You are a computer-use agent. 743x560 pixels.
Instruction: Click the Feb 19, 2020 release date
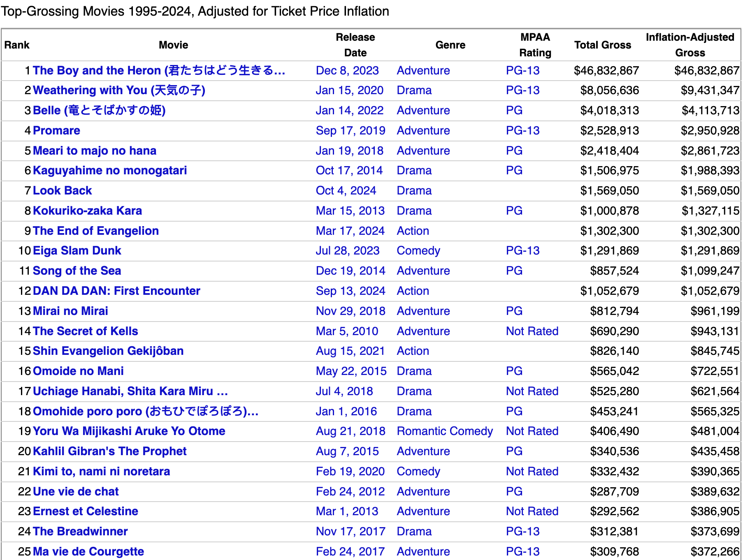(x=350, y=471)
